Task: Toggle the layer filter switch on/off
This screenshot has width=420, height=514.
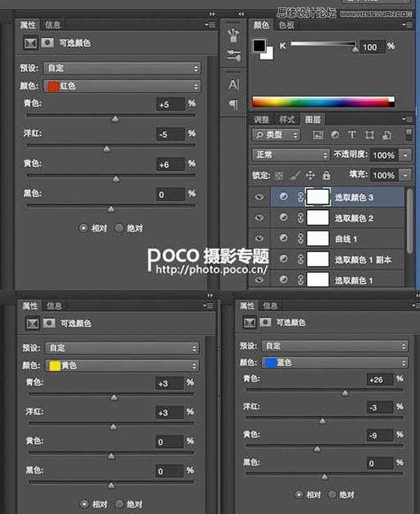Action: (x=409, y=134)
